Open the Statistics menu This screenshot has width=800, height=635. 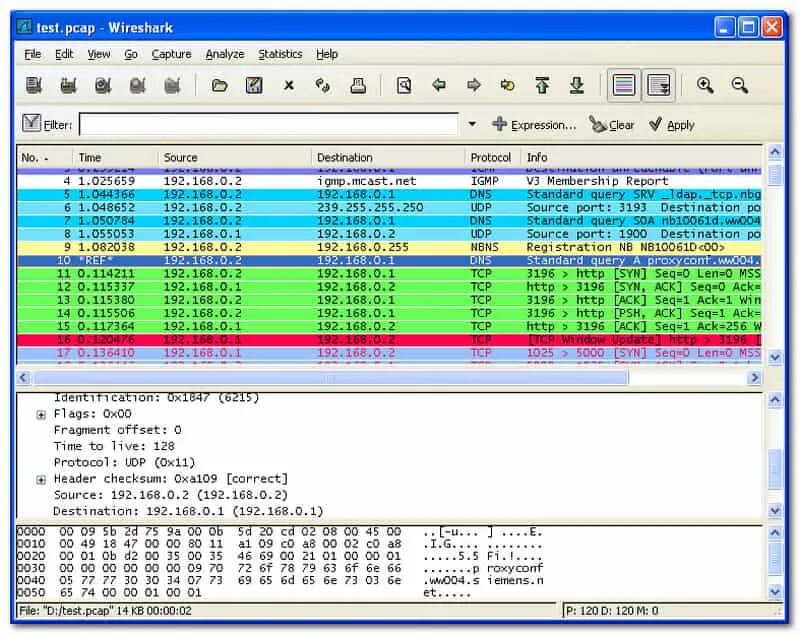click(280, 54)
